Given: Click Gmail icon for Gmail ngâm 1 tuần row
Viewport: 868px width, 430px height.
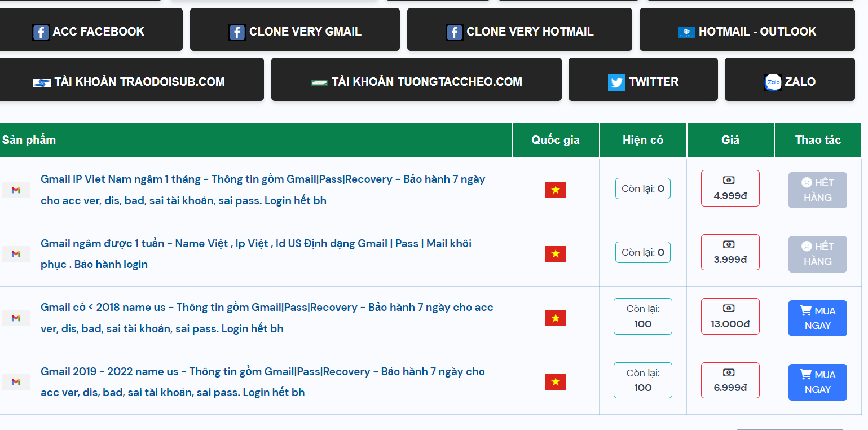Looking at the screenshot, I should pyautogui.click(x=16, y=254).
